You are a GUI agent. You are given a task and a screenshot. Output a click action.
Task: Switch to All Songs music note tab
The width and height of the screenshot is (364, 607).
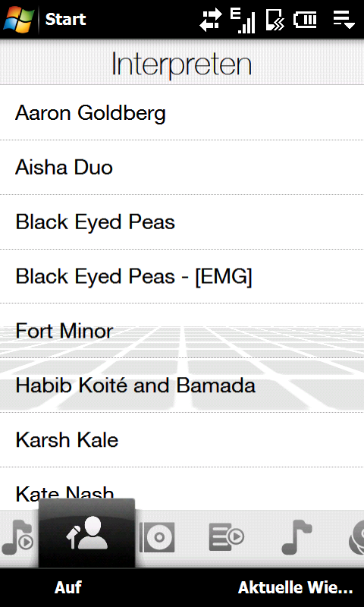pyautogui.click(x=297, y=537)
